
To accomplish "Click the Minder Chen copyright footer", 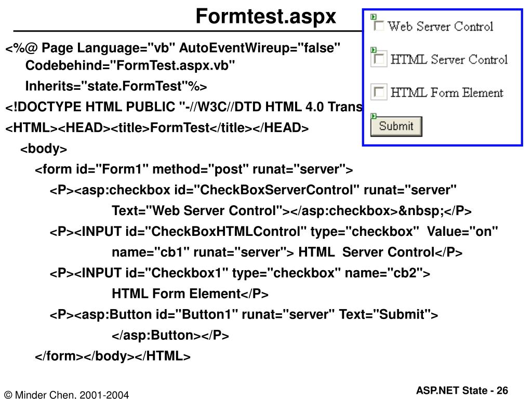I will [x=67, y=395].
